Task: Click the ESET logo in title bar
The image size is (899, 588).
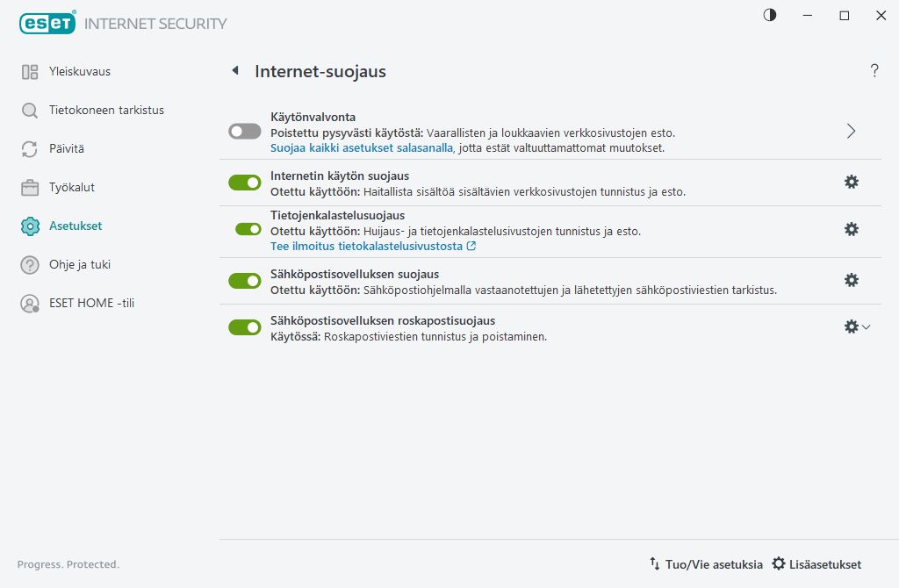Action: 47,23
